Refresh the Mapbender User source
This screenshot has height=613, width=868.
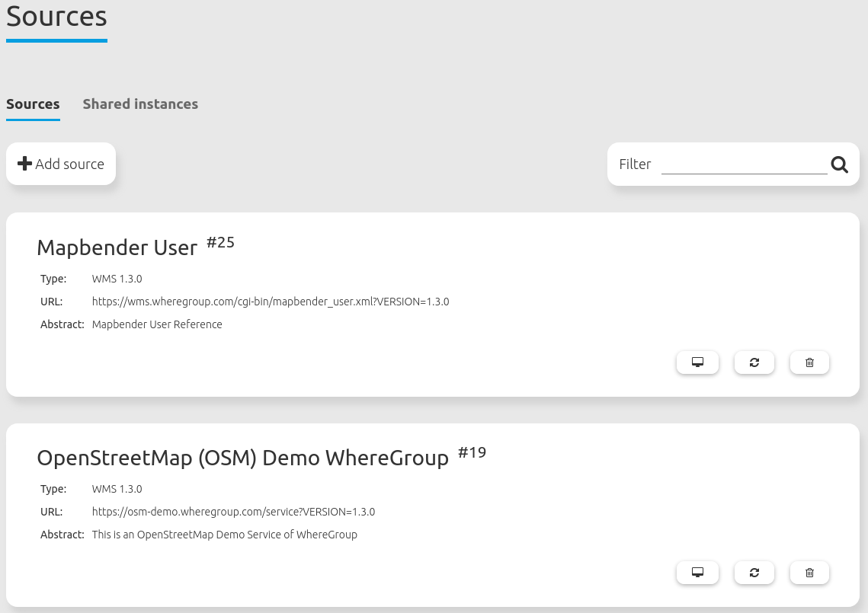(754, 362)
